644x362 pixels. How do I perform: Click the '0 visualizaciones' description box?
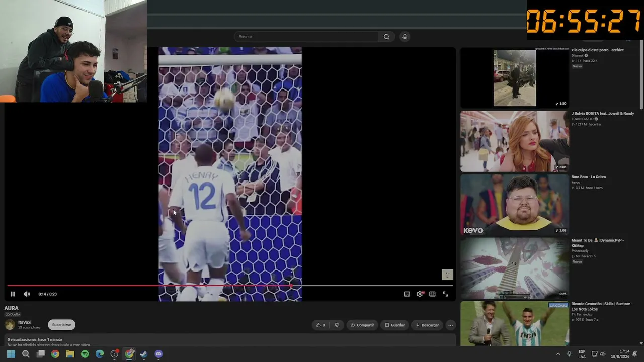[x=230, y=341]
